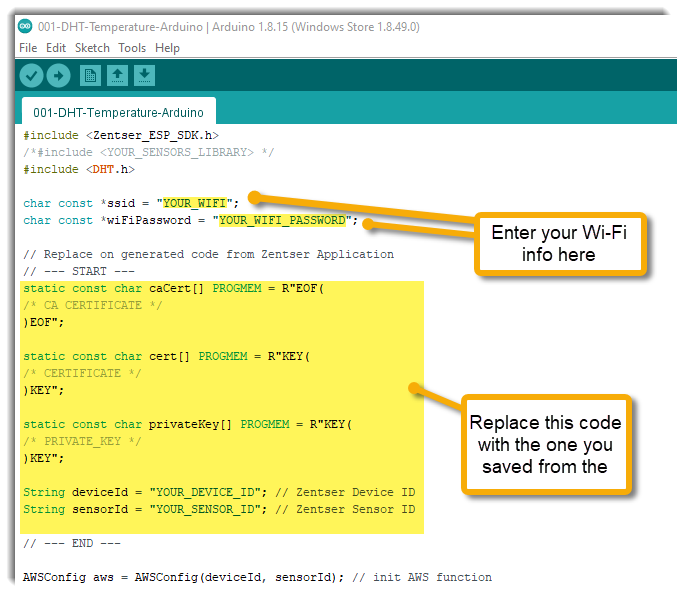The width and height of the screenshot is (677, 592).
Task: Open a sketch with the Open icon
Action: (117, 76)
